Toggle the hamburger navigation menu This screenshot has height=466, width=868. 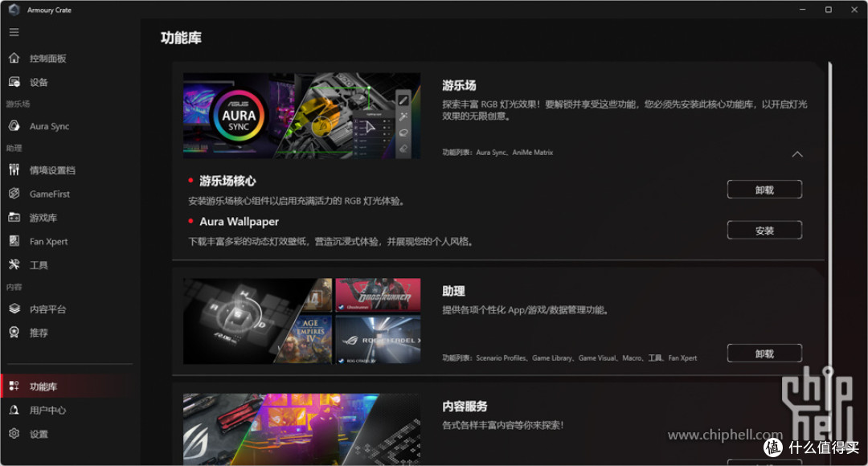tap(14, 32)
